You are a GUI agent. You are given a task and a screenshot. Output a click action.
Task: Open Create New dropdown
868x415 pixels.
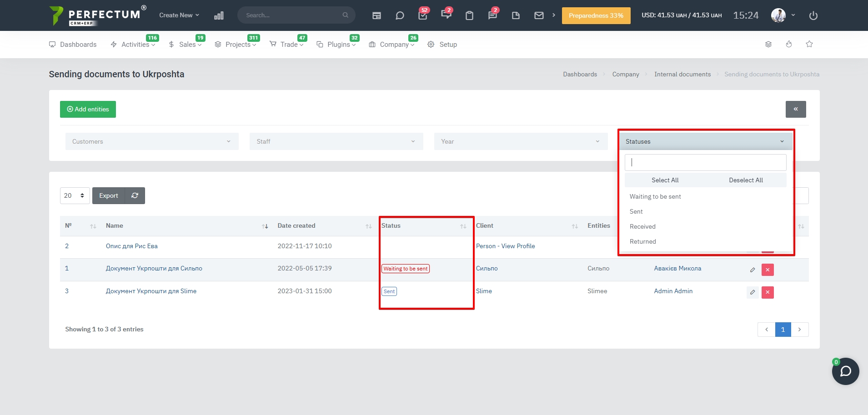(x=179, y=15)
